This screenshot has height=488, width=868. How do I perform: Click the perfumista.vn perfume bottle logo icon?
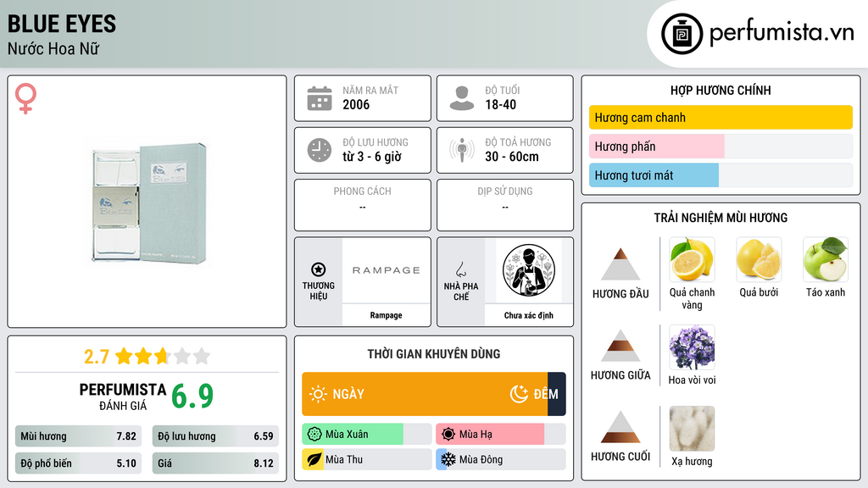tap(682, 34)
